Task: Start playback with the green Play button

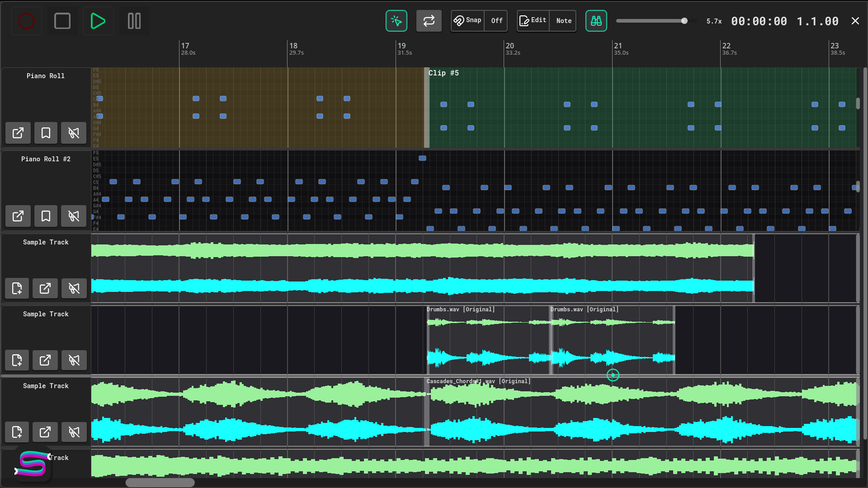Action: click(98, 21)
